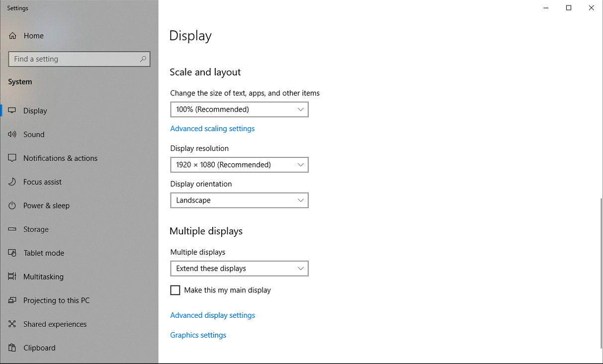This screenshot has width=603, height=364.
Task: Click the Shared experiences icon
Action: click(12, 324)
